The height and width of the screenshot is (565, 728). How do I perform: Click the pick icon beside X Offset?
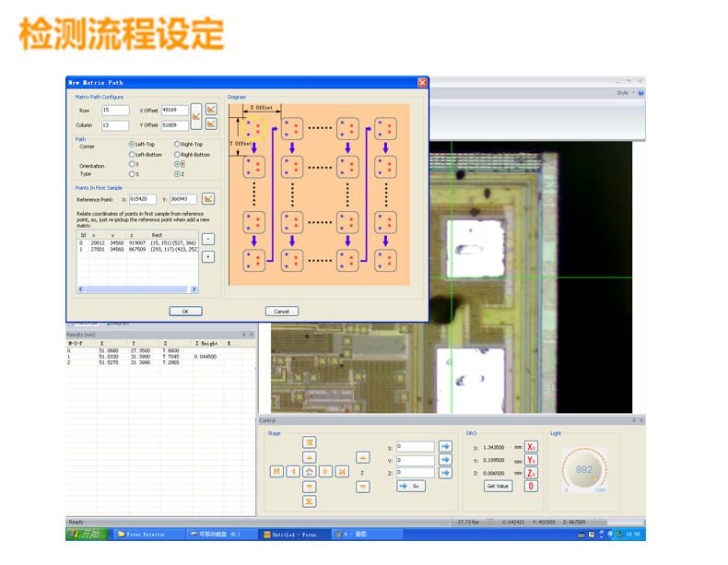211,109
